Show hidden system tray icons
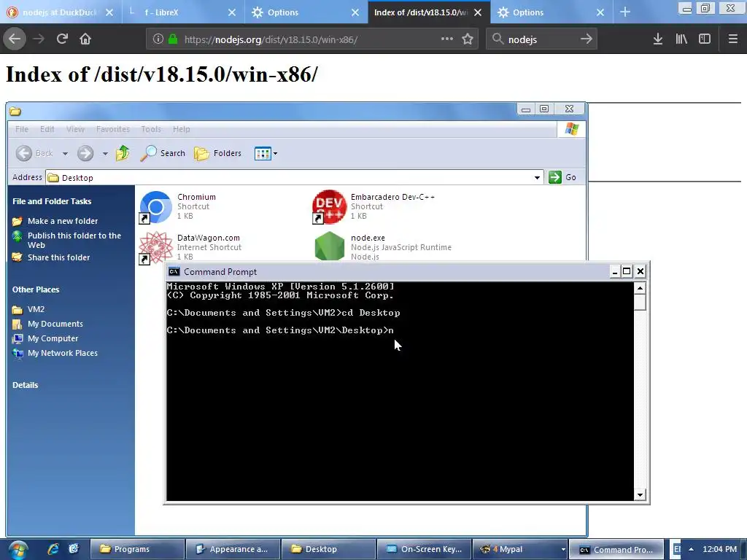This screenshot has width=747, height=560. click(691, 550)
